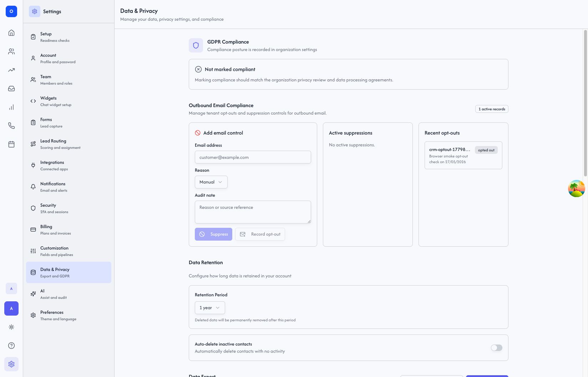Click the Active suppressions heading
This screenshot has height=377, width=588.
click(x=351, y=133)
